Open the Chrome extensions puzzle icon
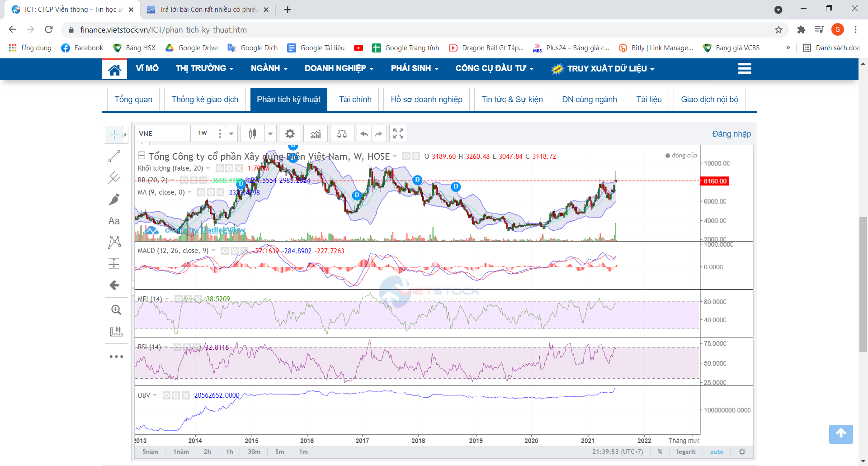The image size is (868, 466). [x=801, y=30]
